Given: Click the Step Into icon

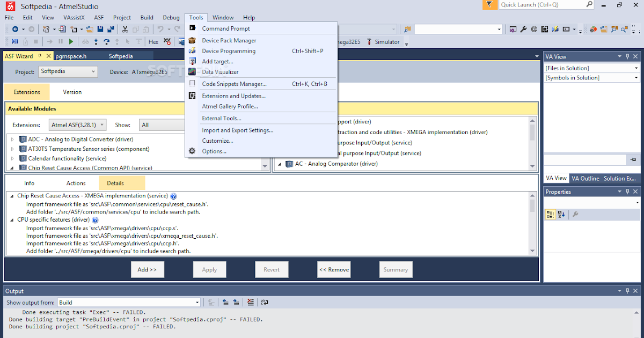Looking at the screenshot, I should pyautogui.click(x=96, y=41).
